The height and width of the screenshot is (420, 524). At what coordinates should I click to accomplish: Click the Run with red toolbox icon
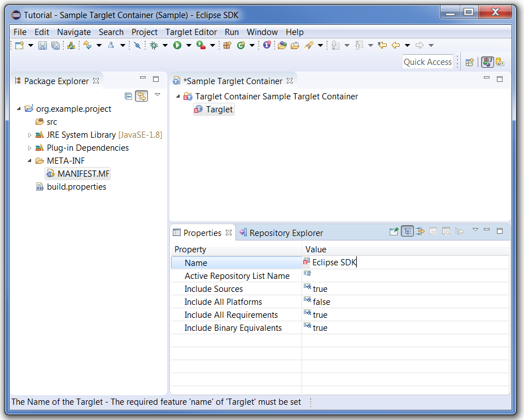[201, 45]
